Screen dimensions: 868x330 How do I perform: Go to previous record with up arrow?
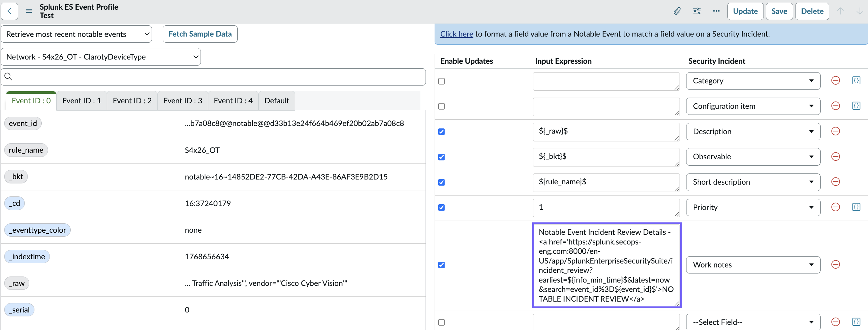pyautogui.click(x=841, y=11)
